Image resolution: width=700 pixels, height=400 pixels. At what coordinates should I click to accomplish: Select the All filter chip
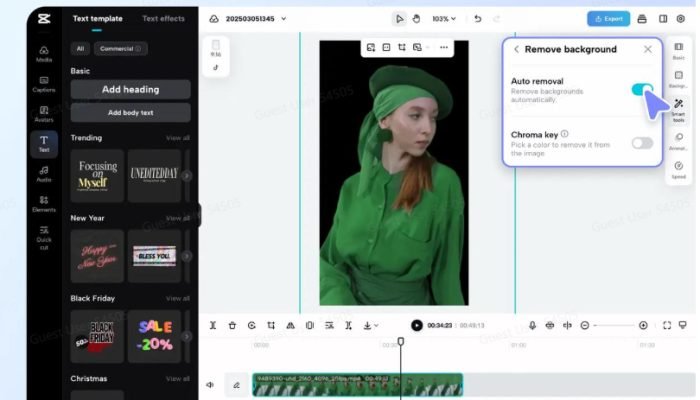click(x=80, y=49)
